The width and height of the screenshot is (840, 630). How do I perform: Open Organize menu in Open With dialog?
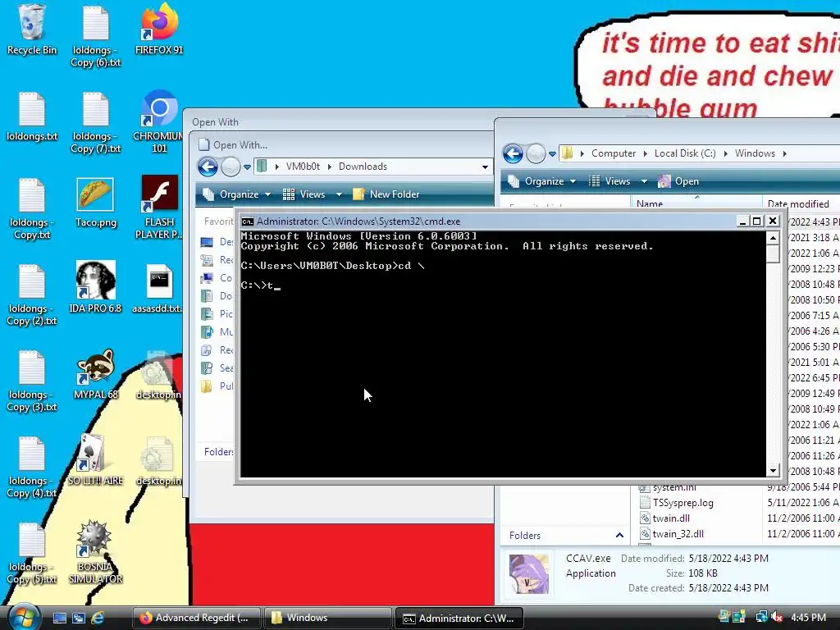[237, 194]
